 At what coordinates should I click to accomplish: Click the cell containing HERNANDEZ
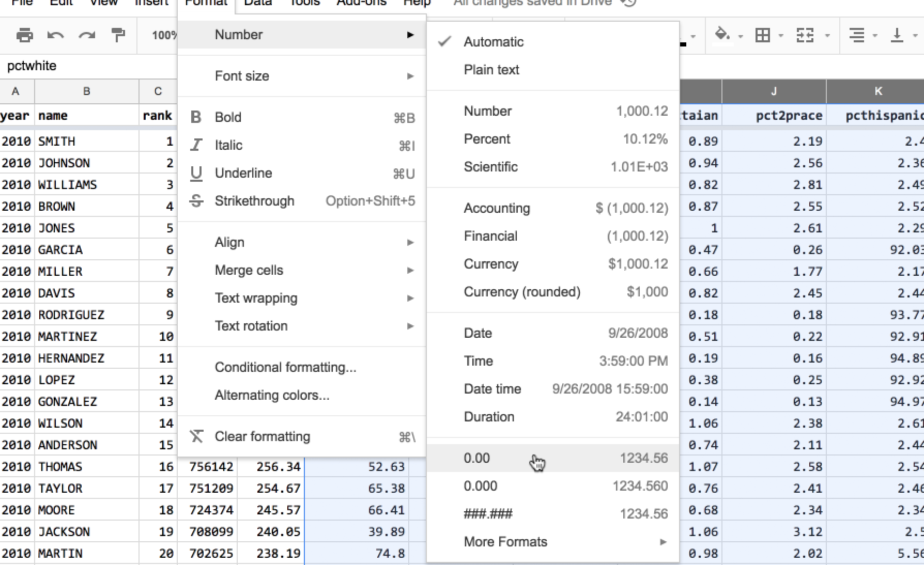point(87,358)
